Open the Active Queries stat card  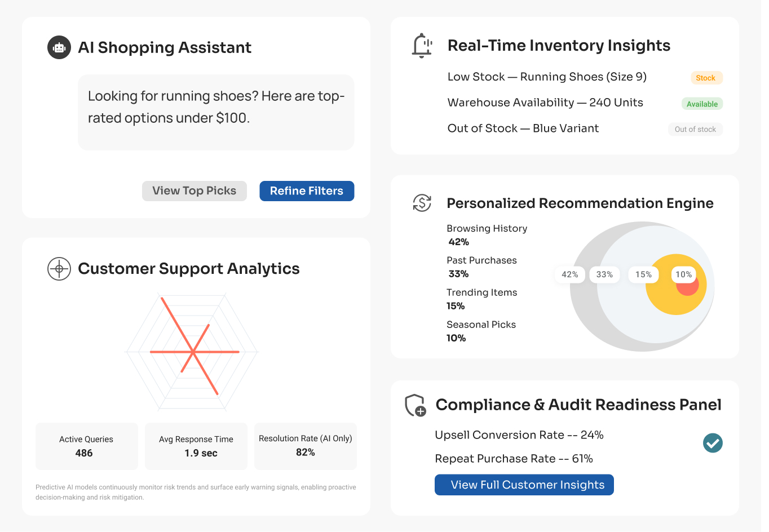(x=86, y=446)
